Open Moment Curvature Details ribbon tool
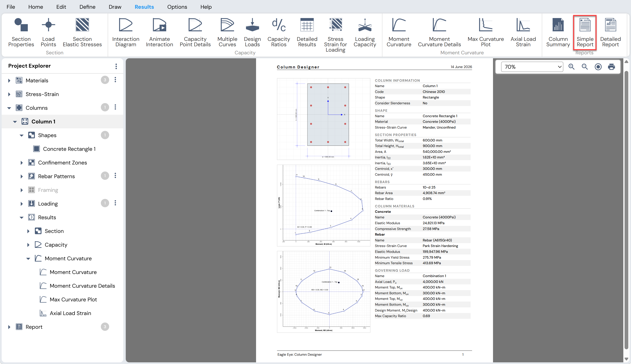 pos(439,32)
